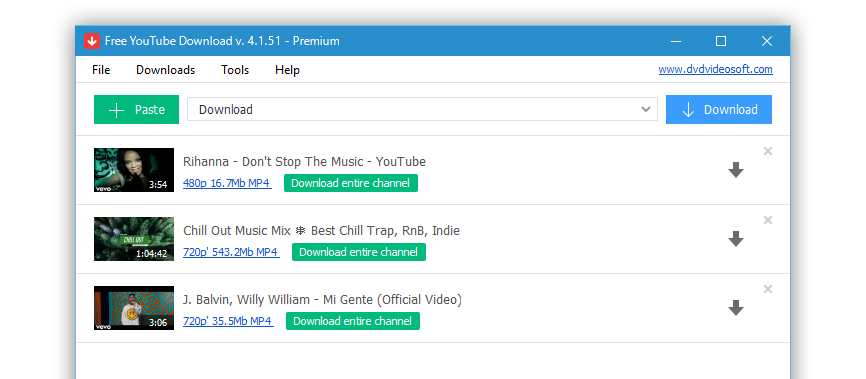This screenshot has height=379, width=866.
Task: Click the red app logo in title bar
Action: pos(92,41)
